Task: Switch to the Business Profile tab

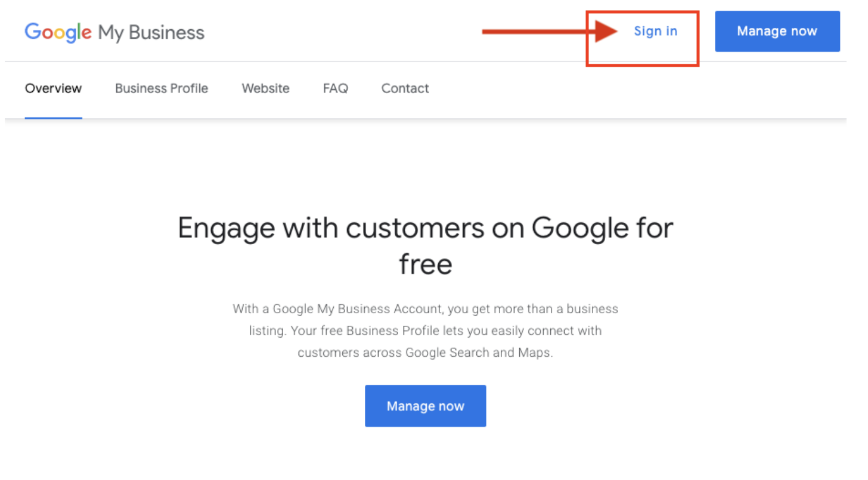Action: [x=162, y=89]
